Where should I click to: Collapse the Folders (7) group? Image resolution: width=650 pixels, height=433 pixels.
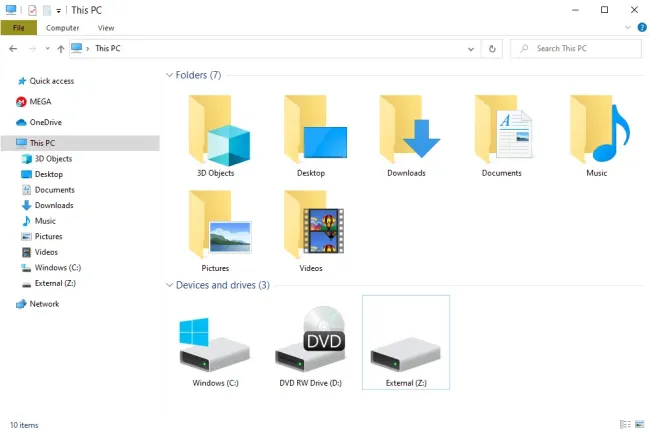pyautogui.click(x=169, y=75)
